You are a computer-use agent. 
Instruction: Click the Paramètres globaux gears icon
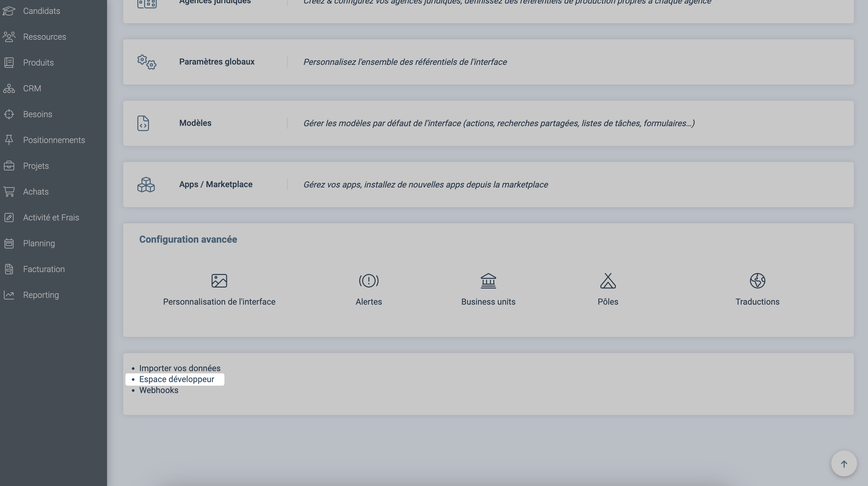[x=147, y=62]
